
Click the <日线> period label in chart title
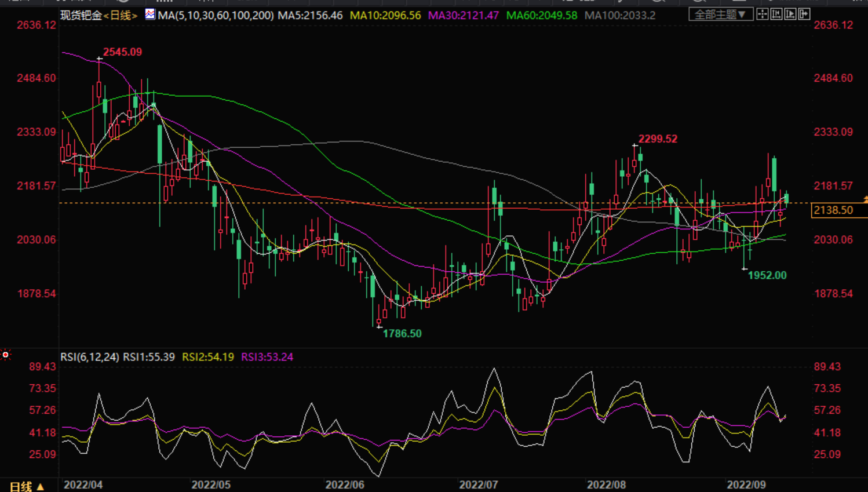(x=121, y=16)
